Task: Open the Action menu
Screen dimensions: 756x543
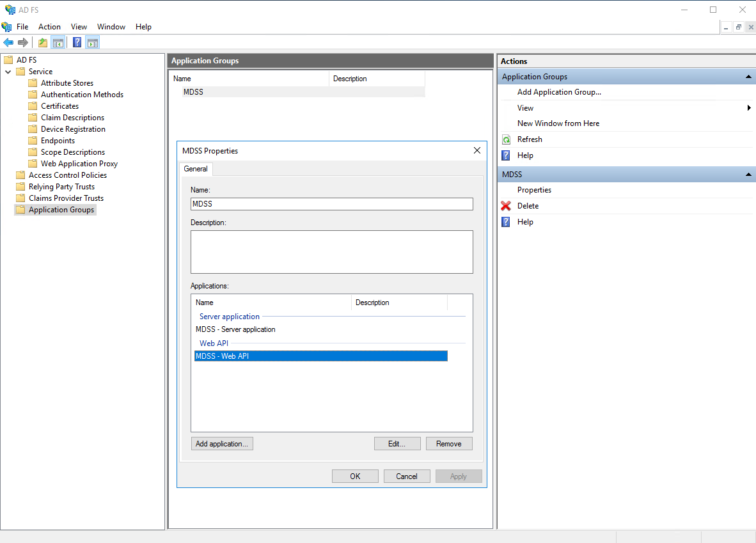Action: (50, 26)
